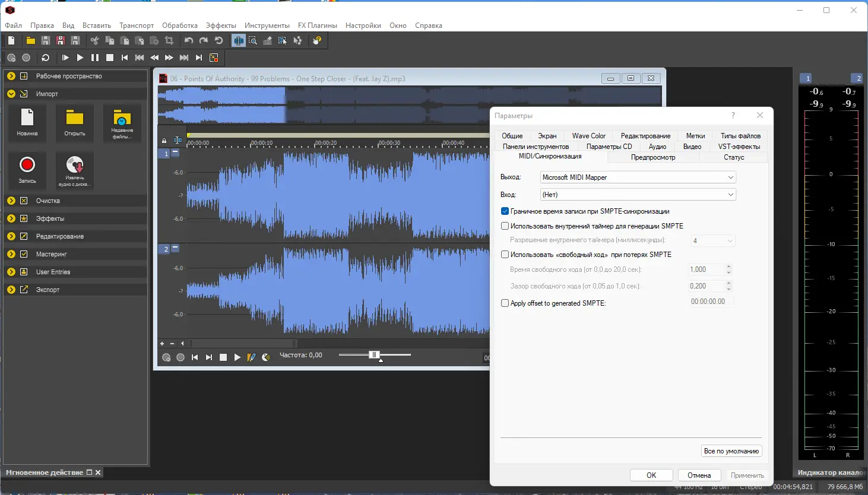Switch to the Wave Color tab

point(588,136)
